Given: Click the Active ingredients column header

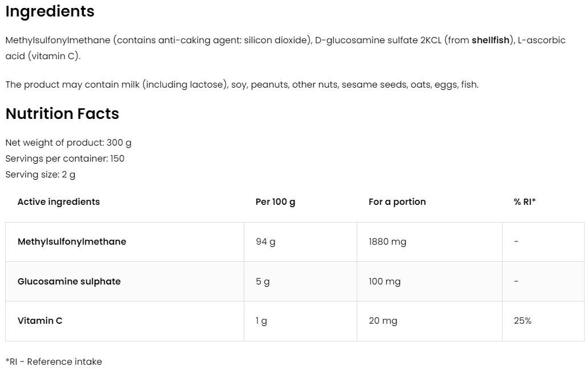Looking at the screenshot, I should click(59, 202).
